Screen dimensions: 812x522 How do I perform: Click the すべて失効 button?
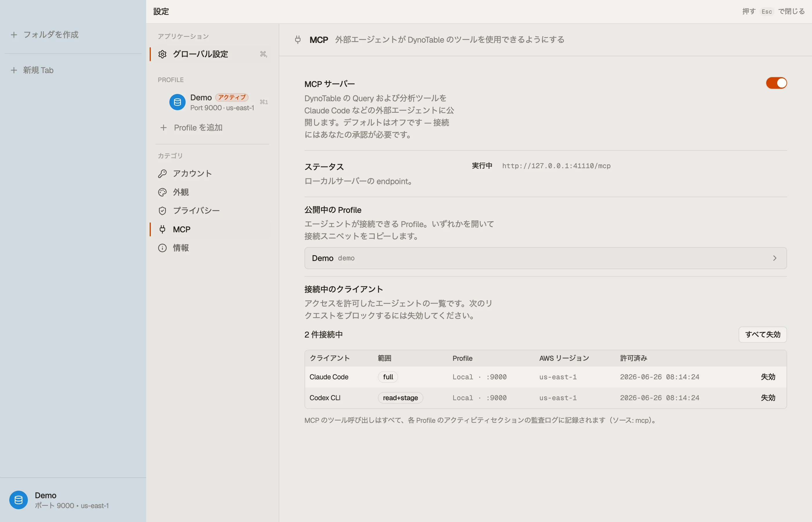pos(762,335)
